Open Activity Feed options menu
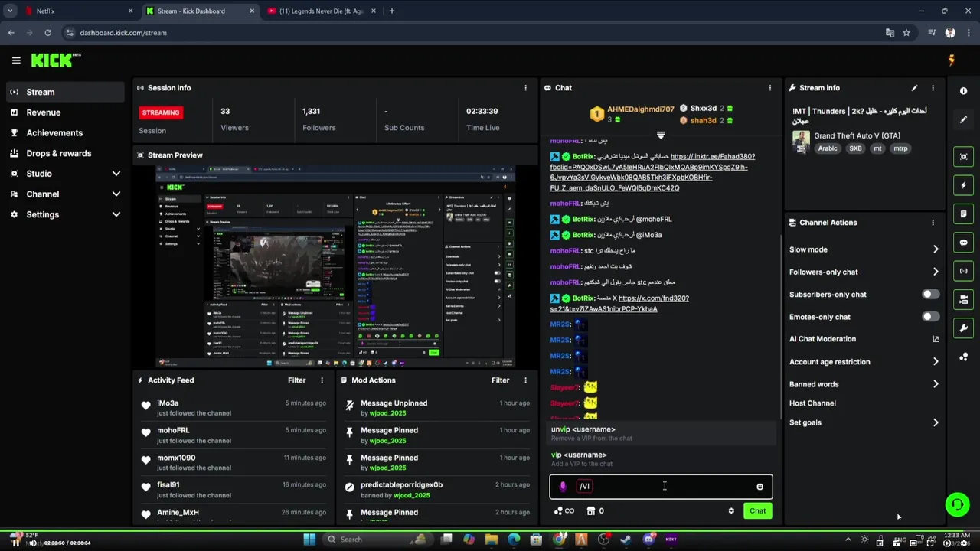The width and height of the screenshot is (980, 551). [322, 380]
